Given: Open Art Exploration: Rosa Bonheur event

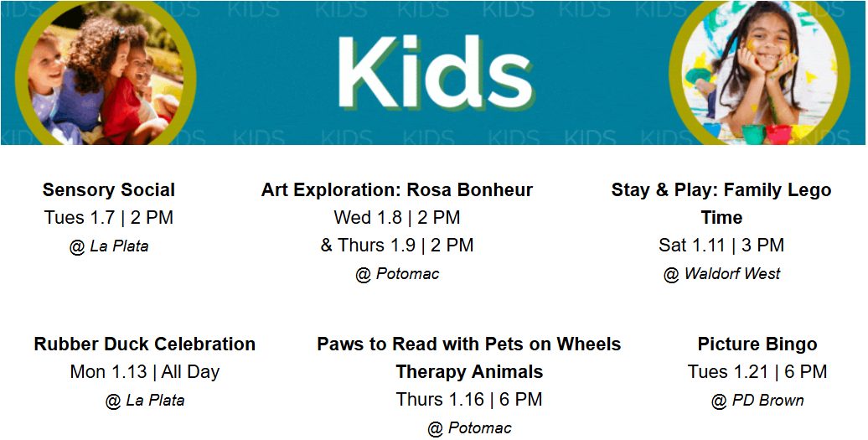Looking at the screenshot, I should (x=397, y=190).
